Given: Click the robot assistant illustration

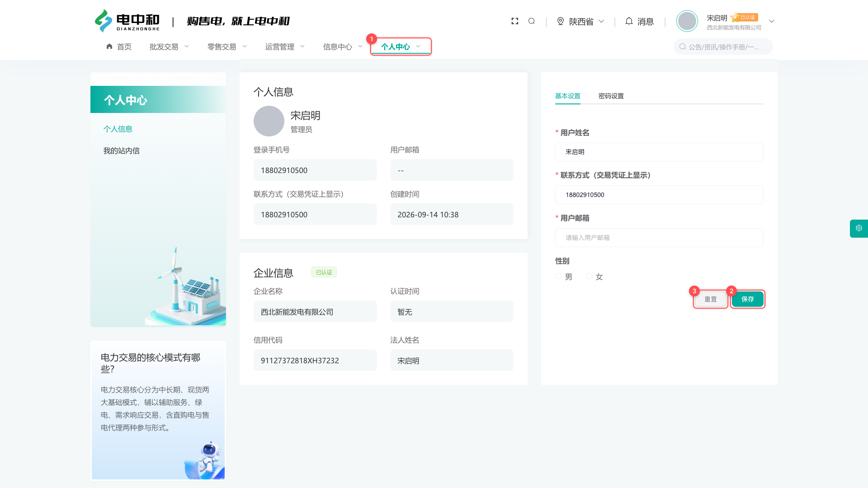Looking at the screenshot, I should tap(206, 460).
